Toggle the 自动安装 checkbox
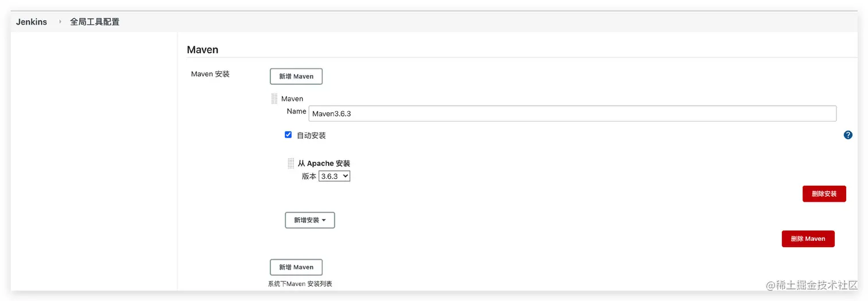868x301 pixels. coord(288,135)
